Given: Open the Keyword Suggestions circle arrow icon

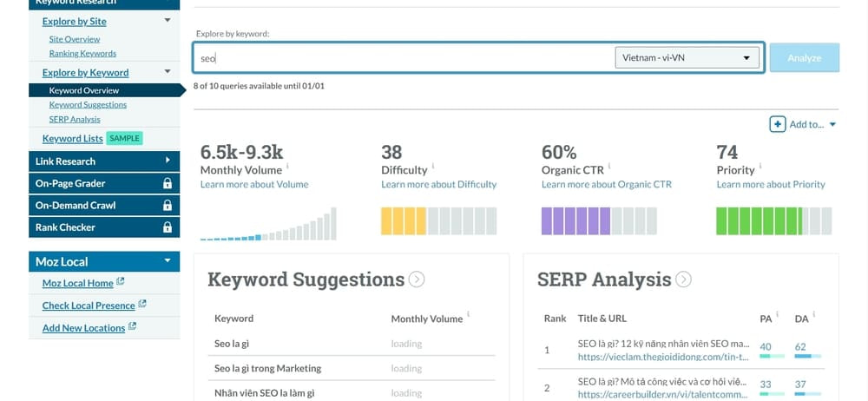Looking at the screenshot, I should coord(417,279).
